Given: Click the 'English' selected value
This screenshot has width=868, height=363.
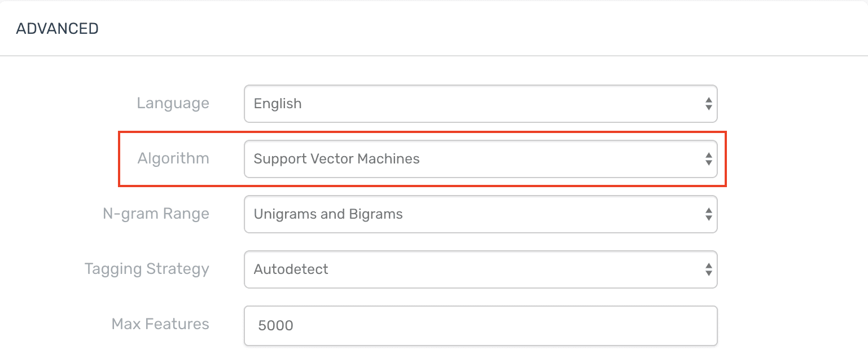Looking at the screenshot, I should pyautogui.click(x=278, y=104).
